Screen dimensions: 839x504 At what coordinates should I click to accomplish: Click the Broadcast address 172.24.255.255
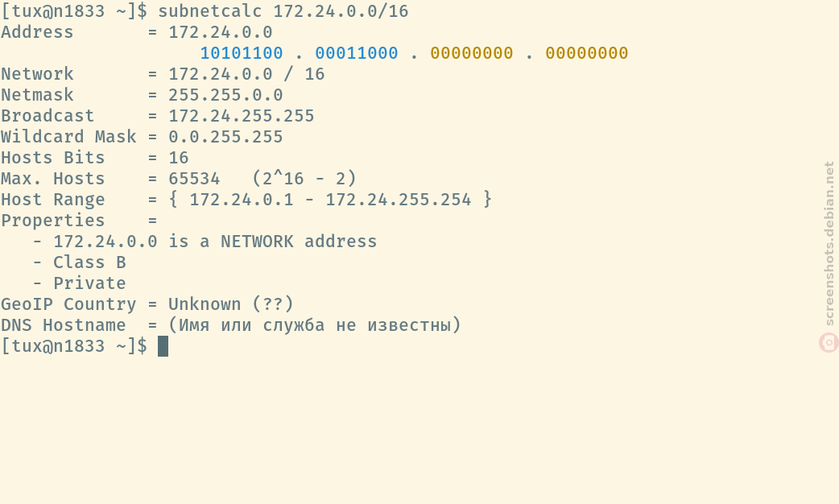click(x=242, y=116)
